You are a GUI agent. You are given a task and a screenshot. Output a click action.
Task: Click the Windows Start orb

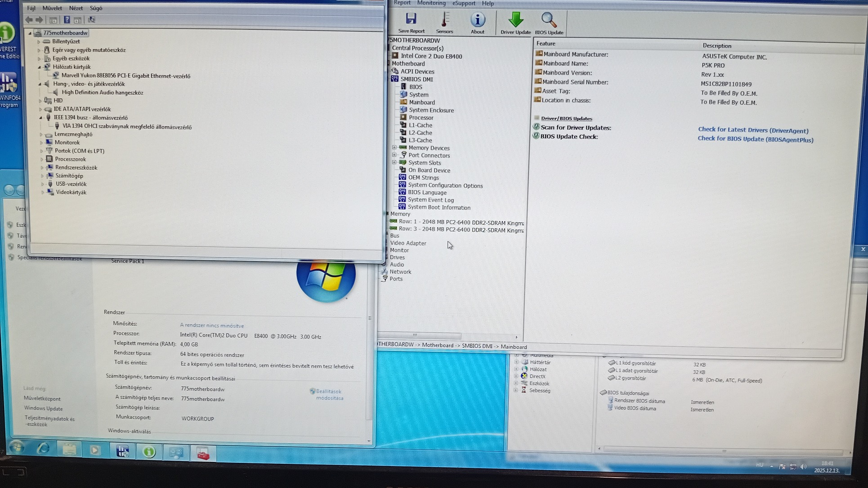[17, 448]
